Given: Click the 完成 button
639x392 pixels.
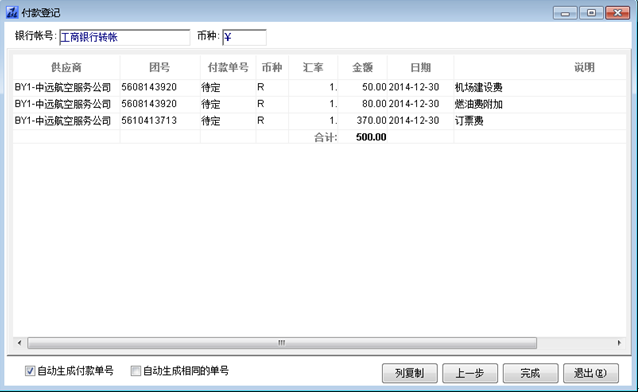Looking at the screenshot, I should pyautogui.click(x=530, y=373).
